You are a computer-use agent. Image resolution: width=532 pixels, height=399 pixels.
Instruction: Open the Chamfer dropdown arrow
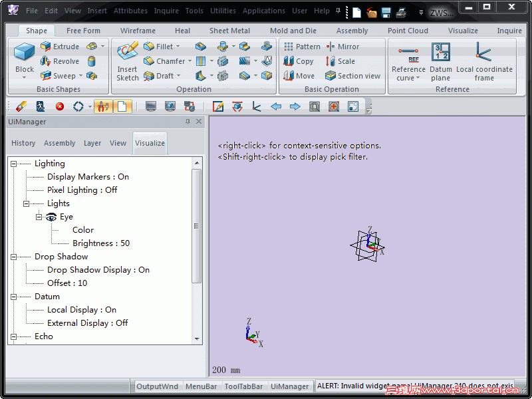point(190,61)
